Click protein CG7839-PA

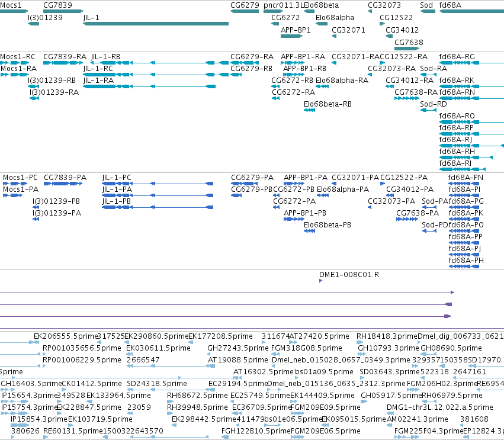[63, 184]
